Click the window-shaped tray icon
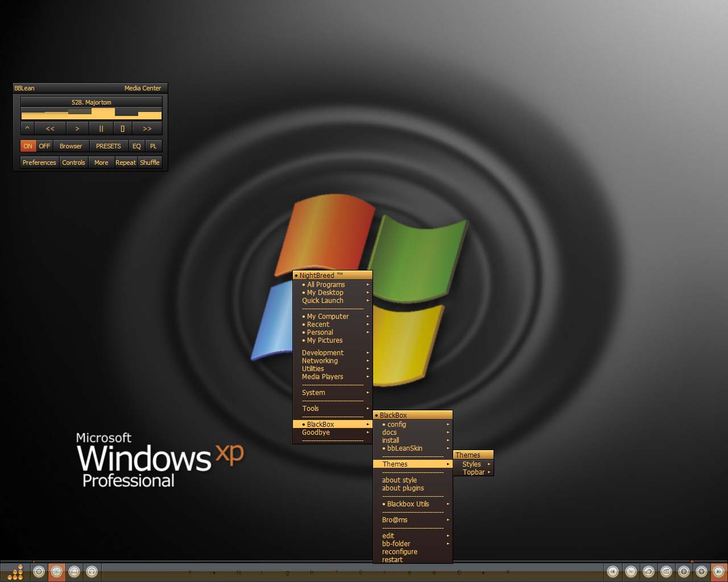Screen dimensions: 728x582 [666, 572]
